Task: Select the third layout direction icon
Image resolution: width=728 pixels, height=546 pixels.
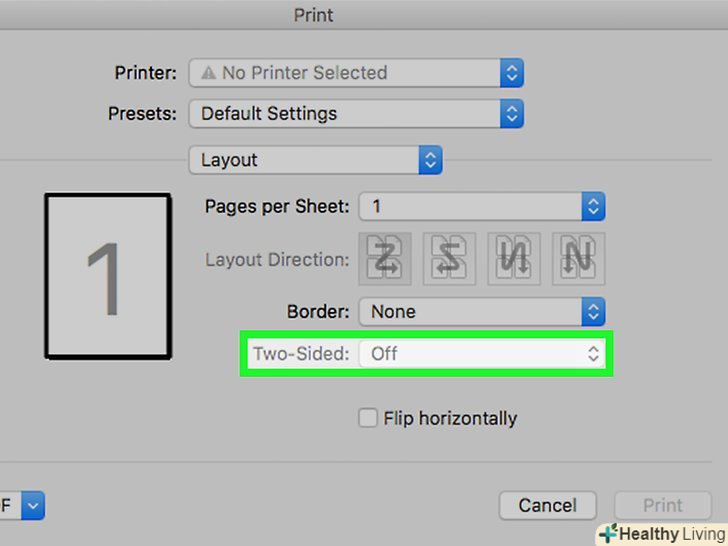Action: click(514, 259)
